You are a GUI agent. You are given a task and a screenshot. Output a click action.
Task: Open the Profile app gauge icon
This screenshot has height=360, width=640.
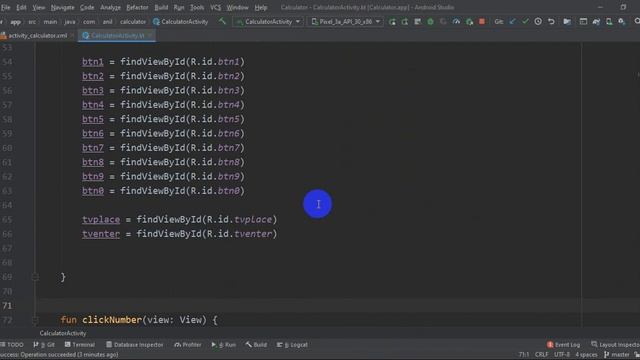coord(456,22)
